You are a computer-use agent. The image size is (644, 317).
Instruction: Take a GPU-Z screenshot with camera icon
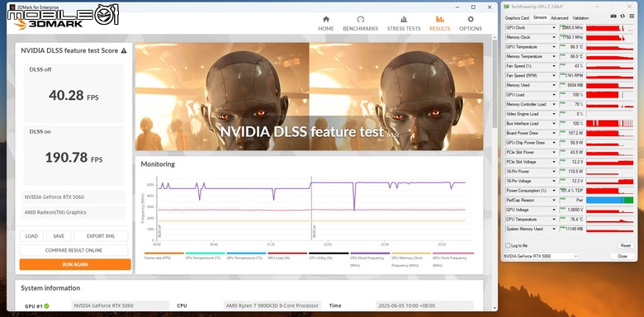[x=613, y=16]
